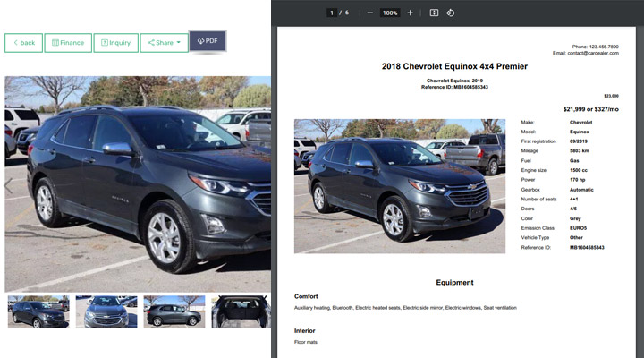644x358 pixels.
Task: Select the side-profile car thumbnail
Action: click(174, 312)
